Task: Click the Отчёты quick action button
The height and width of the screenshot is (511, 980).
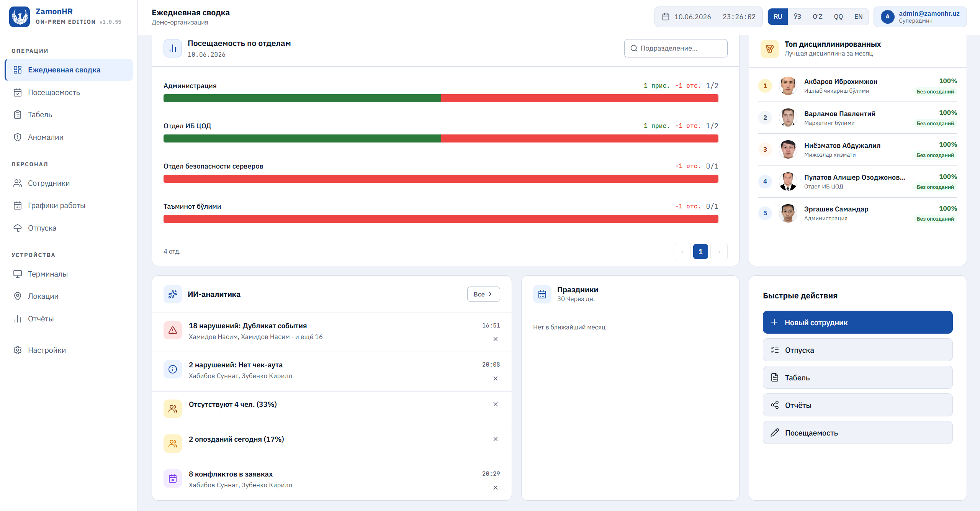Action: (x=857, y=405)
